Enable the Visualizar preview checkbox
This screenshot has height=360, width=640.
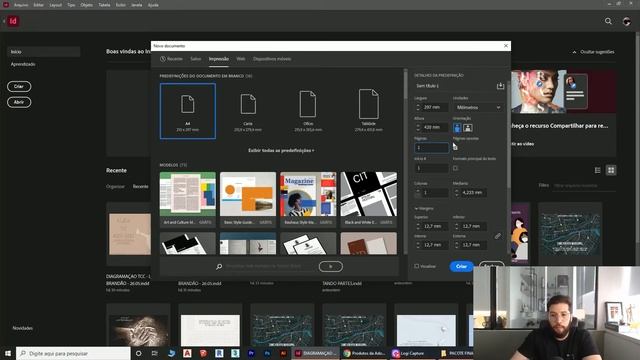(x=417, y=266)
